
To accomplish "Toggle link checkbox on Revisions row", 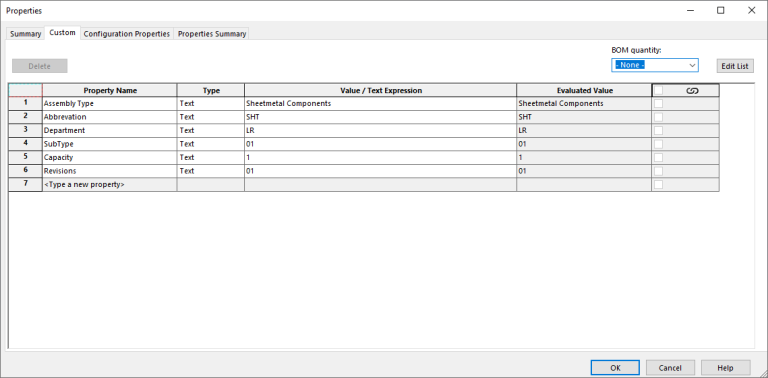I will 659,171.
